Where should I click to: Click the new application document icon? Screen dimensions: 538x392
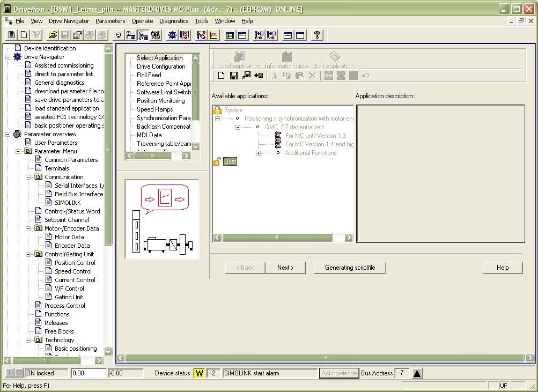coord(222,76)
